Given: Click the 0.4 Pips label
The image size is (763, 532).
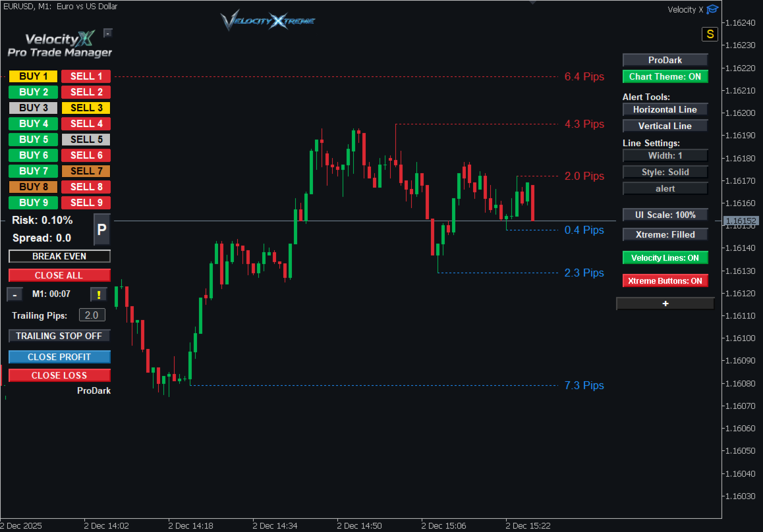Looking at the screenshot, I should click(x=584, y=230).
